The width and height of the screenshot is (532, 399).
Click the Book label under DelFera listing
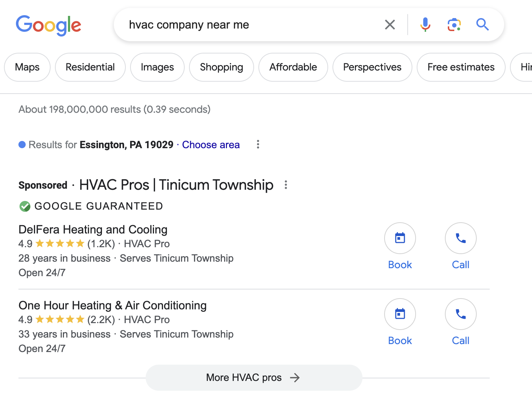point(400,265)
